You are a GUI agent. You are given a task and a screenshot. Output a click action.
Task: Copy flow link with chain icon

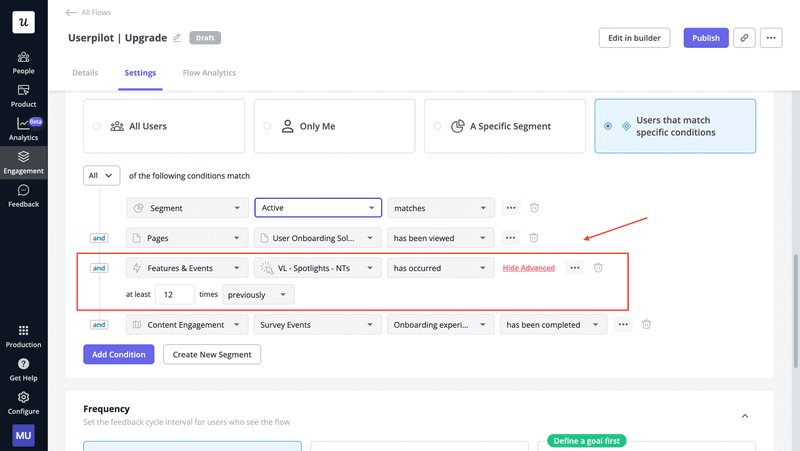[x=744, y=38]
